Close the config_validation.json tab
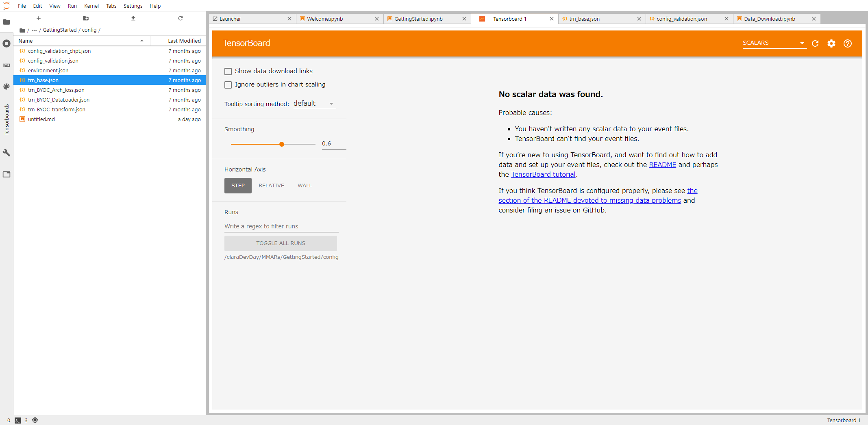Viewport: 868px width, 425px height. 727,19
